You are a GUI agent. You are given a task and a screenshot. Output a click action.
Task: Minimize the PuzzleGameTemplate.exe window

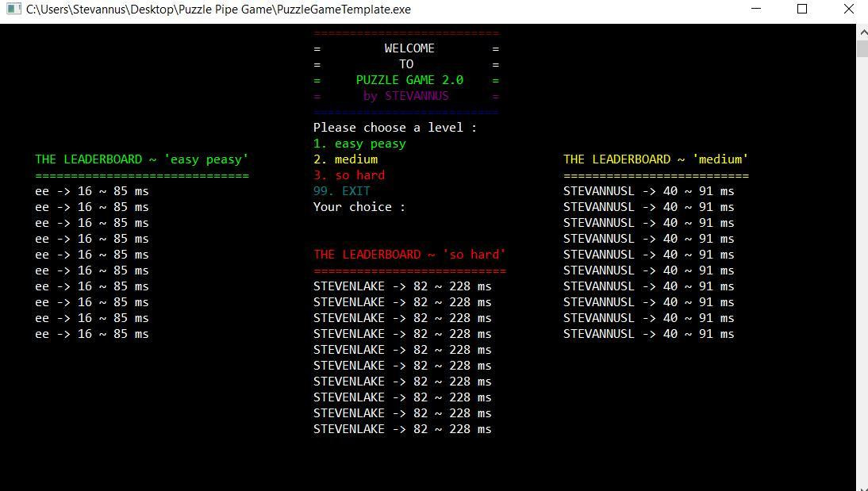pyautogui.click(x=755, y=9)
